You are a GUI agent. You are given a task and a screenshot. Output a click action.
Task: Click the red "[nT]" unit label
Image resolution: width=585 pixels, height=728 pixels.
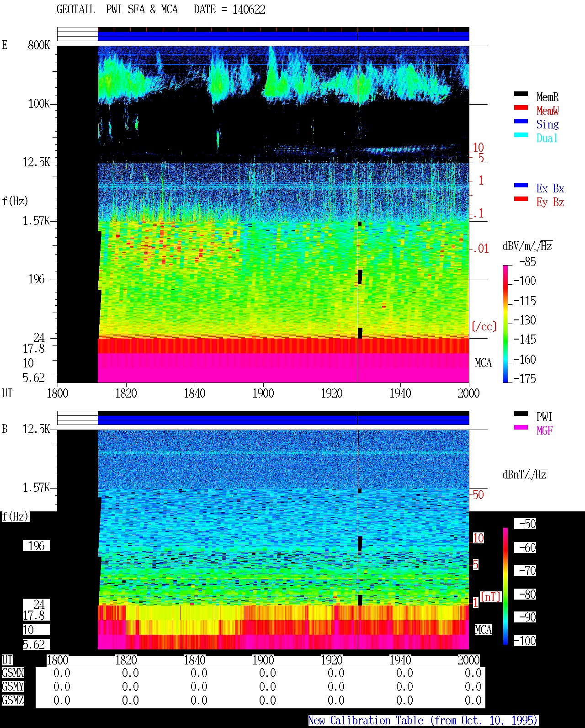click(491, 597)
